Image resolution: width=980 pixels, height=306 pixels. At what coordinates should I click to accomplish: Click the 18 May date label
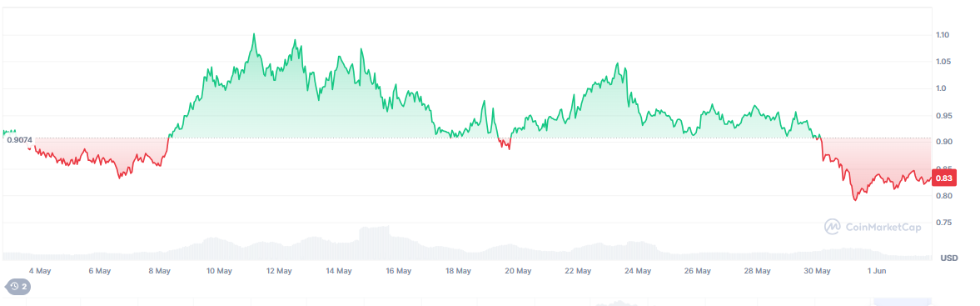(458, 271)
